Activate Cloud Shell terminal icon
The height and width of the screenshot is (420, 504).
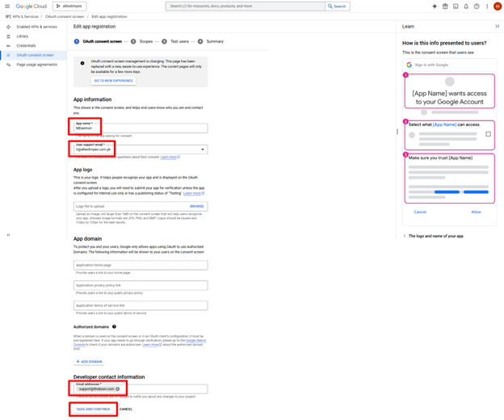click(x=456, y=6)
